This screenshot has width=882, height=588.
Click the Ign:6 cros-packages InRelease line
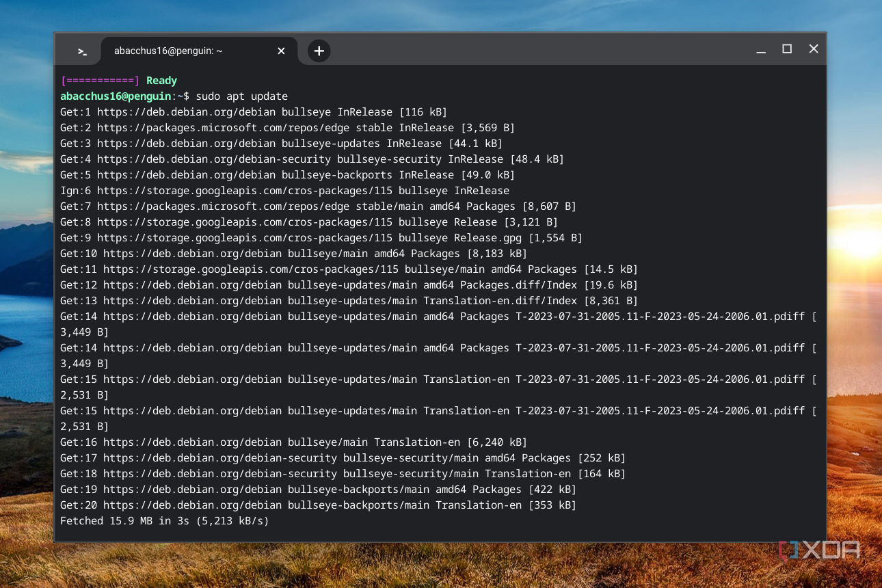(284, 191)
